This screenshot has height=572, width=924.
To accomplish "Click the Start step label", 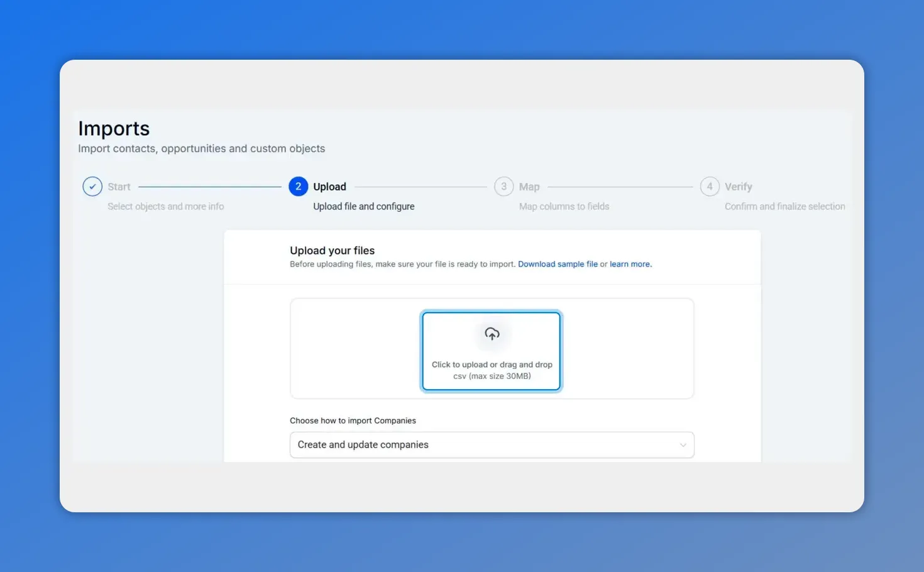I will pyautogui.click(x=118, y=186).
